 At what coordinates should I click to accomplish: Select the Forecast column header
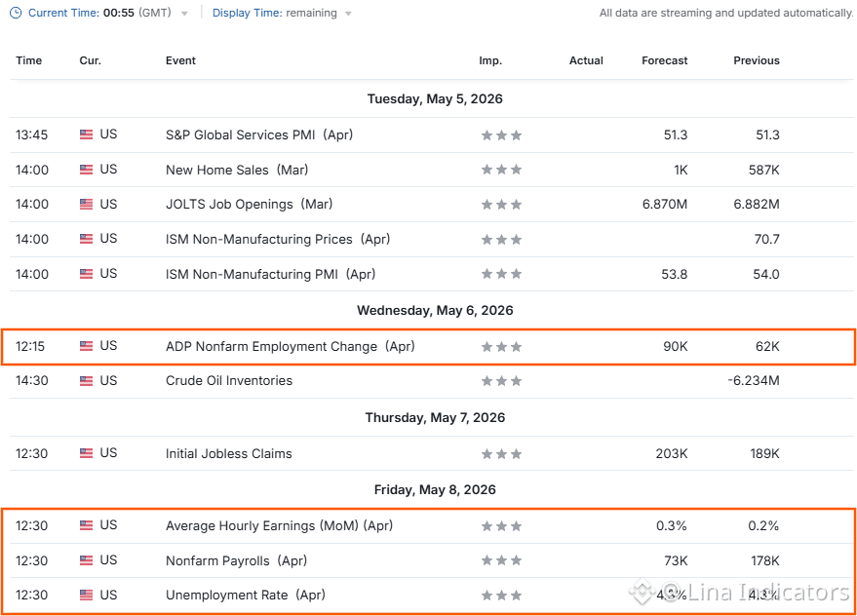click(x=665, y=60)
